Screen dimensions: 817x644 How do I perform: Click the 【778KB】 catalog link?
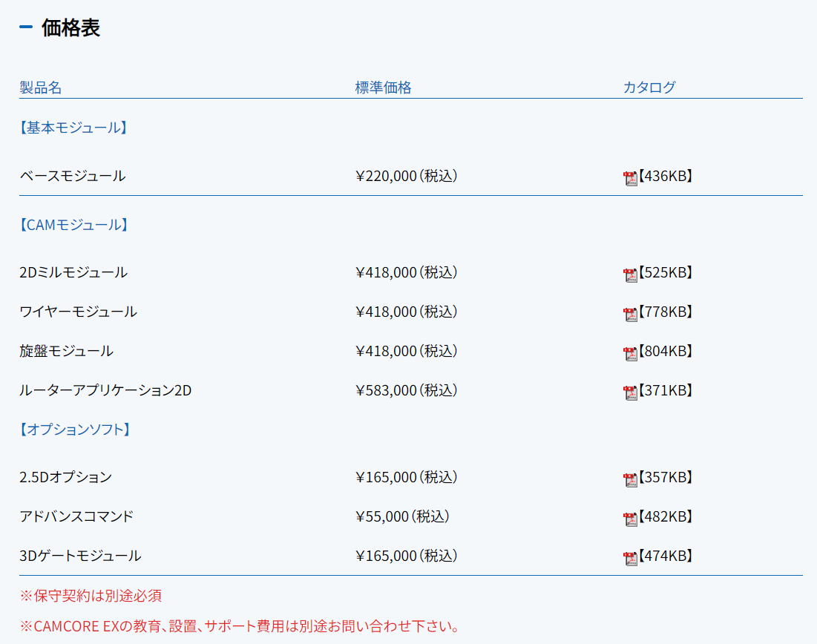[x=666, y=312]
